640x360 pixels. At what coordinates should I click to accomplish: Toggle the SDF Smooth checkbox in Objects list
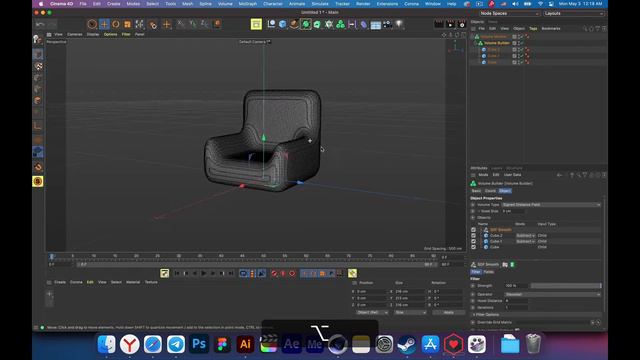(473, 230)
